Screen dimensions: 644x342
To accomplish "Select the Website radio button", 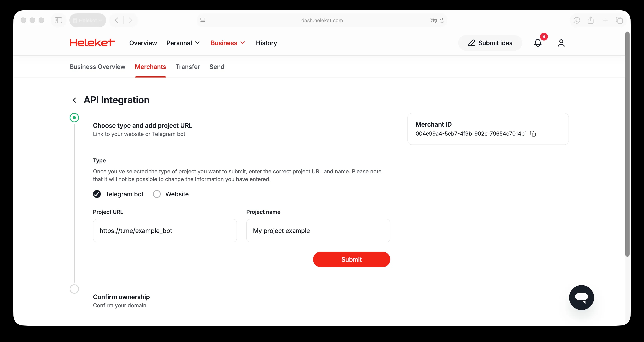I will (x=157, y=194).
